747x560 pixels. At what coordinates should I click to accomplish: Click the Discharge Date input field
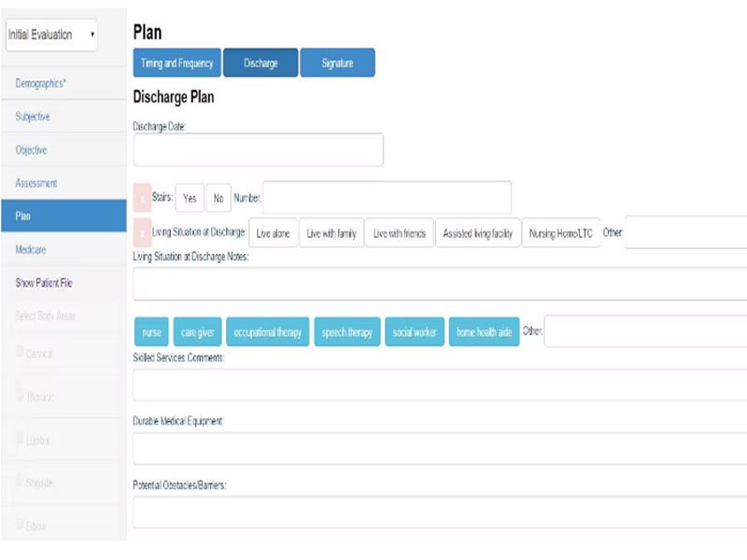click(x=258, y=149)
